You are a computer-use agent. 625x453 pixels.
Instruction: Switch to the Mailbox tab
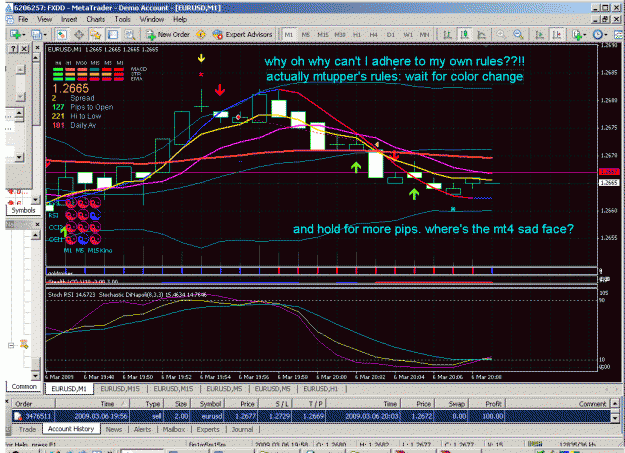(x=174, y=429)
